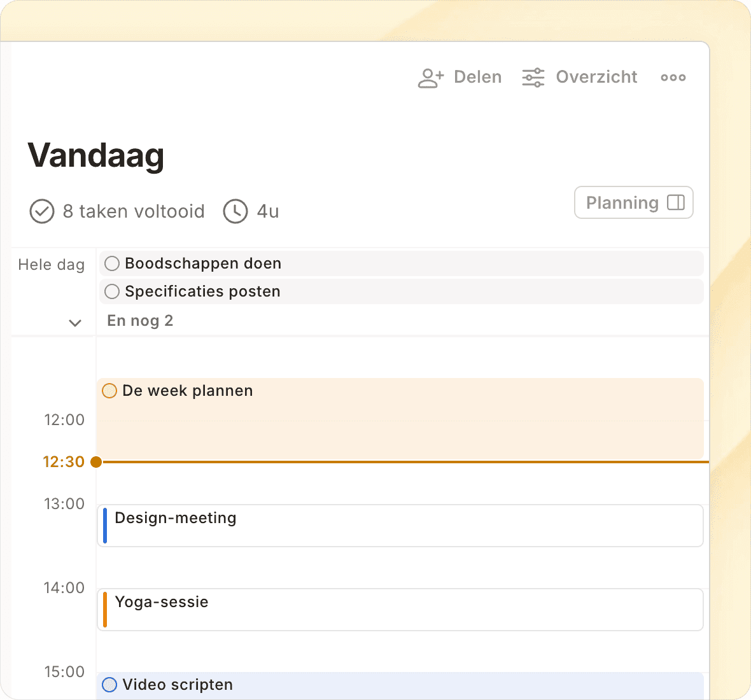
Task: Click the add-person share icon
Action: pos(430,78)
